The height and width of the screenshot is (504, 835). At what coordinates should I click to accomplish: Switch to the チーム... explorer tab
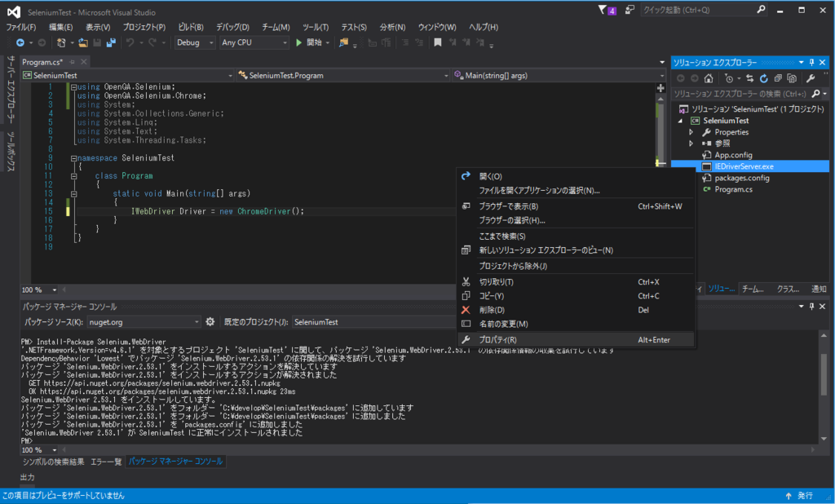click(x=753, y=290)
